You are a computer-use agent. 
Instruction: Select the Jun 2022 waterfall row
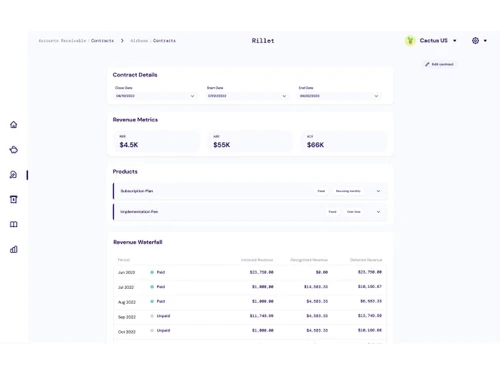point(250,272)
